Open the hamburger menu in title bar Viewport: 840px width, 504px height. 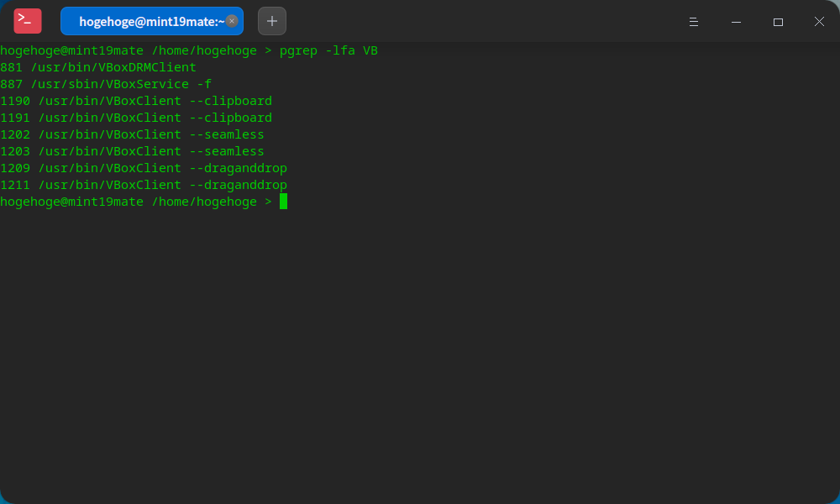coord(694,22)
